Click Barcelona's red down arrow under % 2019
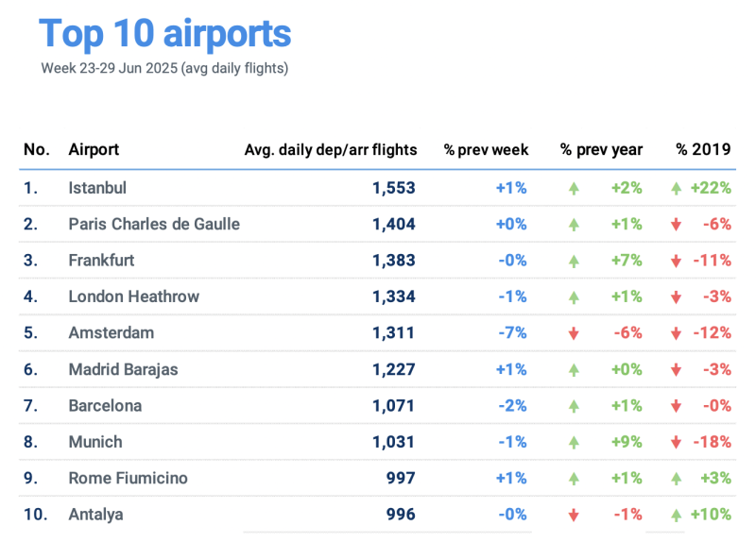The height and width of the screenshot is (542, 756). (x=676, y=406)
